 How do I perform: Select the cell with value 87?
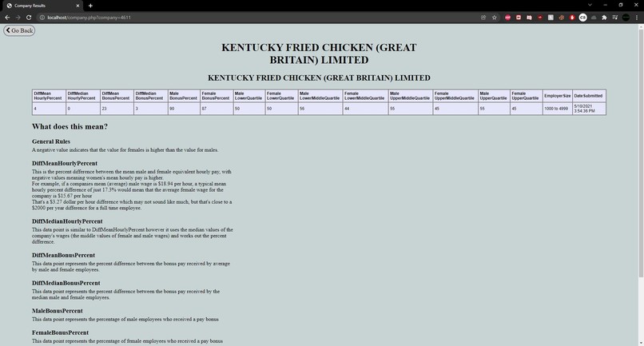point(217,109)
